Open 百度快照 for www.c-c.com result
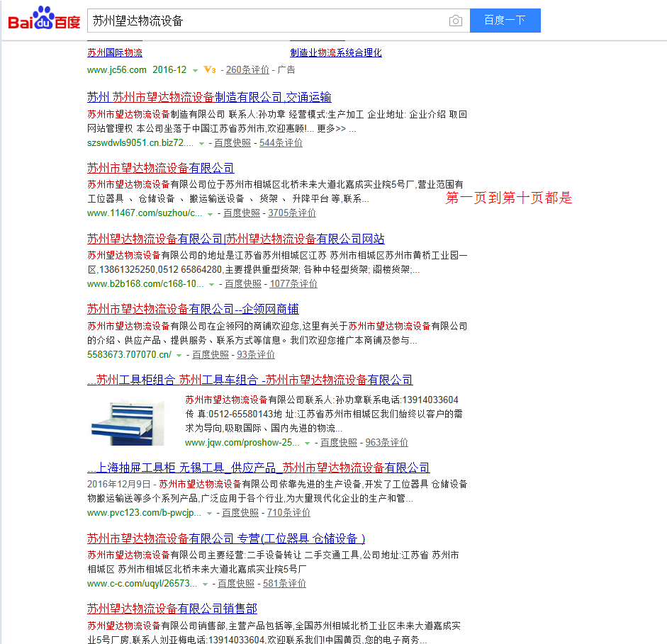 pos(236,584)
